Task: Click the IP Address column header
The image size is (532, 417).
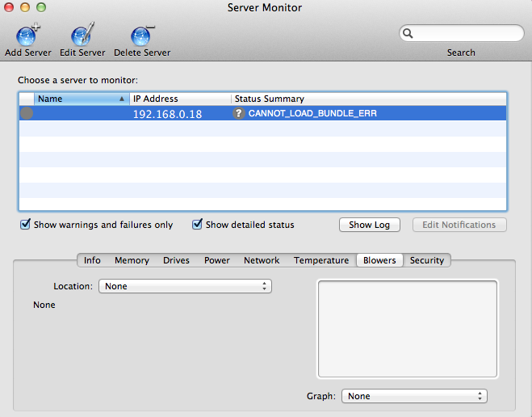Action: coord(180,99)
